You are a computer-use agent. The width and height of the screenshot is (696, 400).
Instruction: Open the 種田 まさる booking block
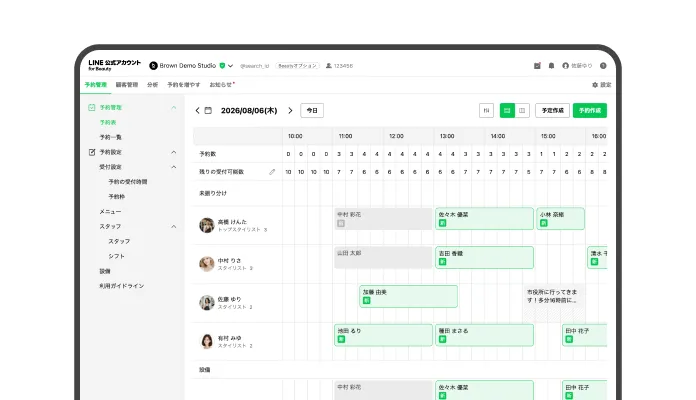(x=485, y=335)
